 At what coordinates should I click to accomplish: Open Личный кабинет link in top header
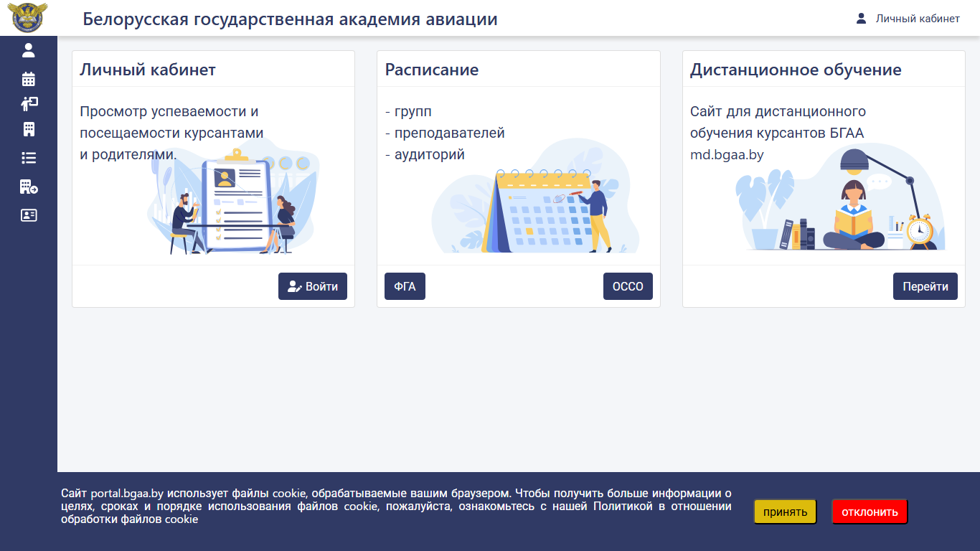click(x=918, y=19)
